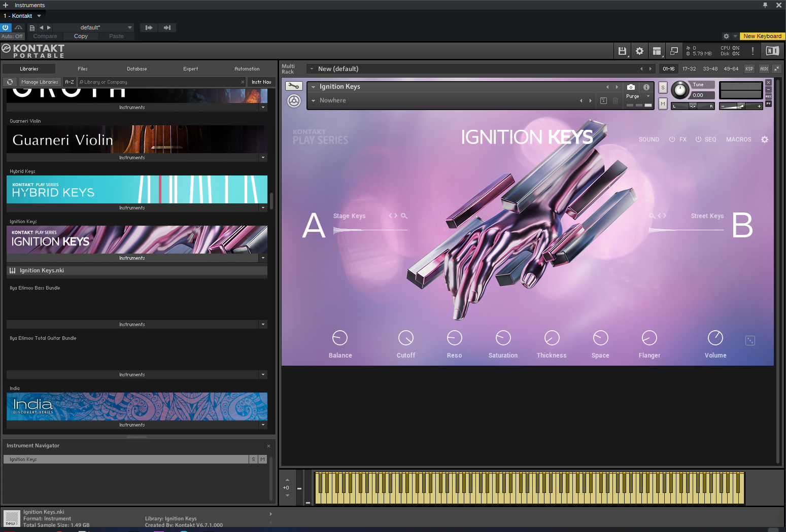Click the wrench edit instrument icon
The height and width of the screenshot is (532, 786).
tap(294, 86)
